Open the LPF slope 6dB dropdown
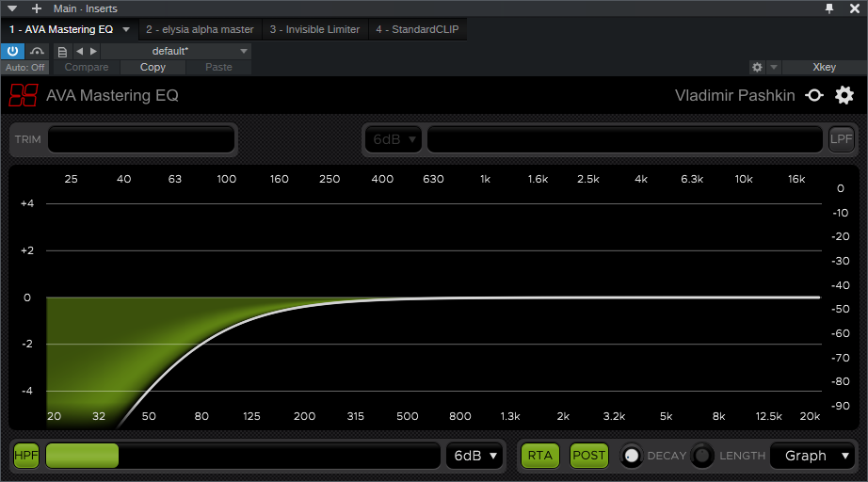This screenshot has width=868, height=482. click(393, 139)
